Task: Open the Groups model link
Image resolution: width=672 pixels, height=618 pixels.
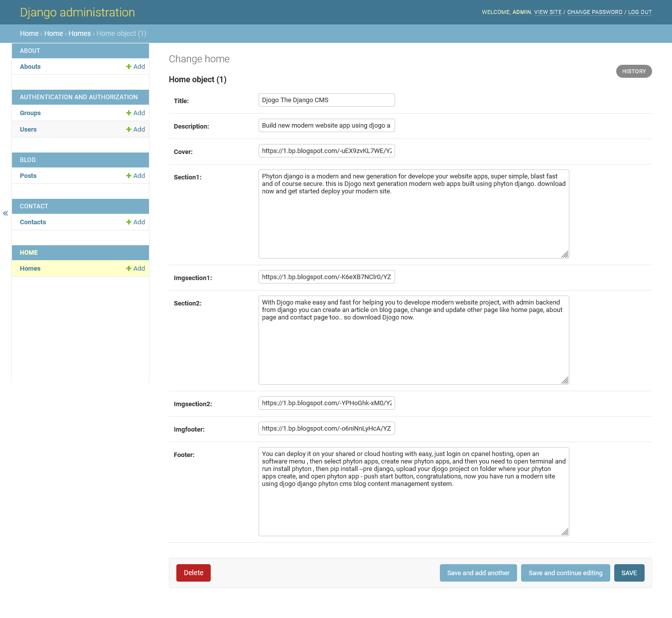Action: pyautogui.click(x=30, y=113)
